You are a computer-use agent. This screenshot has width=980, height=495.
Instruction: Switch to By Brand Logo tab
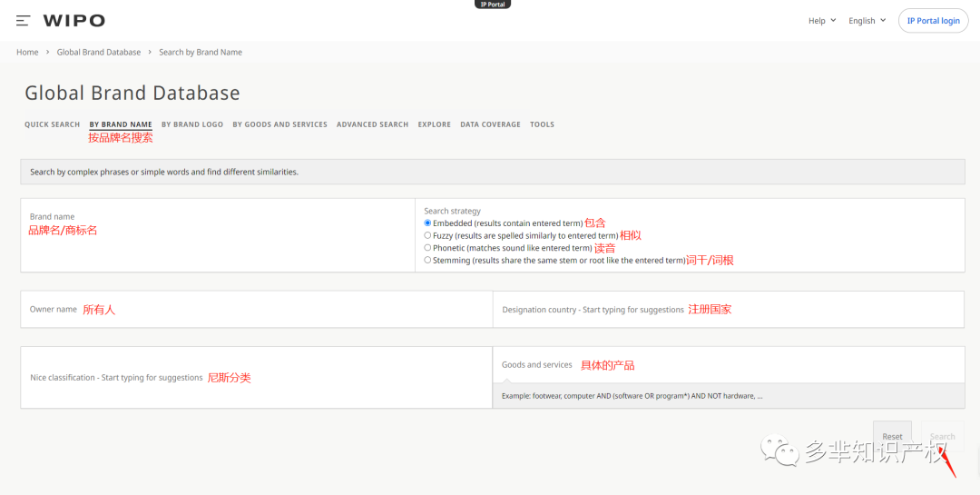192,124
